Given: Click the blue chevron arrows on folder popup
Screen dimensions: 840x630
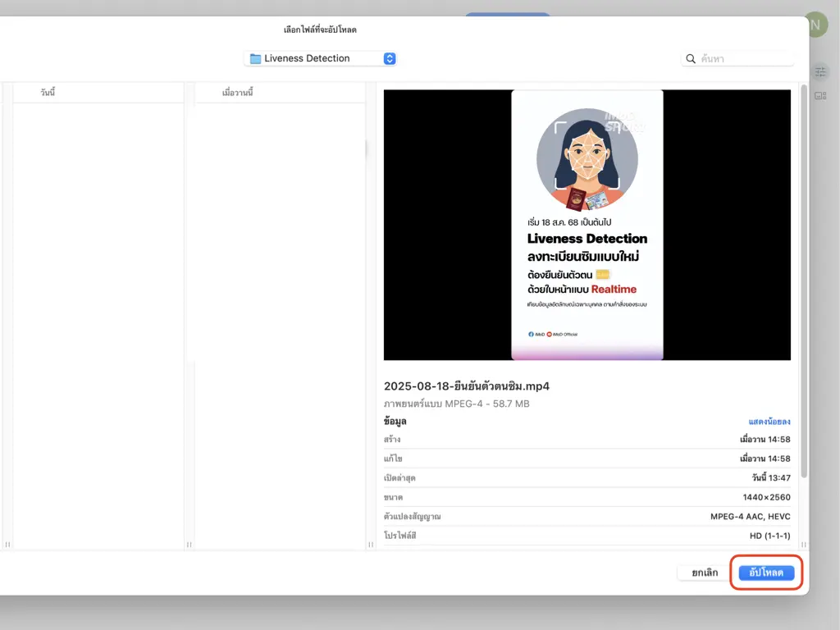Looking at the screenshot, I should [x=390, y=58].
